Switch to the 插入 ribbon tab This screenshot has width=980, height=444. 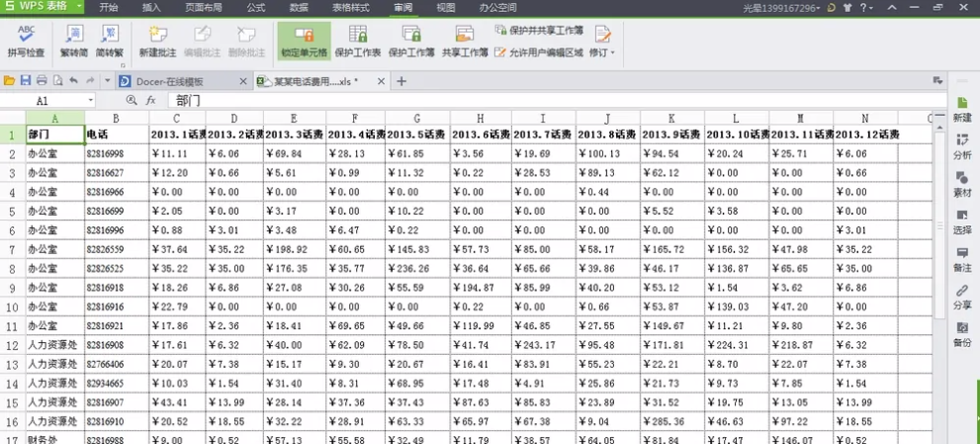pyautogui.click(x=151, y=8)
